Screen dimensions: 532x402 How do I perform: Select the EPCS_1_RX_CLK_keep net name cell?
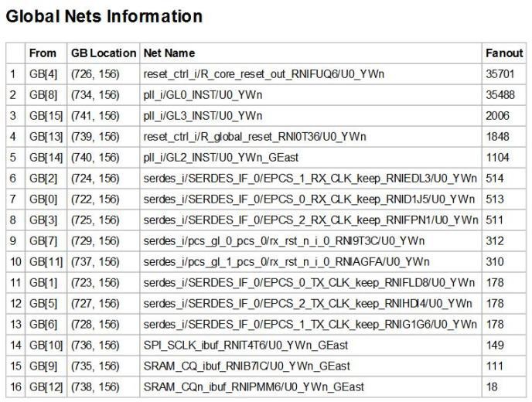(x=309, y=179)
